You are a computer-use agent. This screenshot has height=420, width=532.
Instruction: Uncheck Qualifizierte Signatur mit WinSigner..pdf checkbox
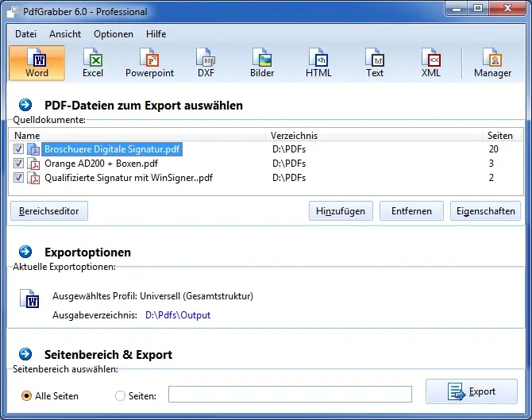click(18, 177)
